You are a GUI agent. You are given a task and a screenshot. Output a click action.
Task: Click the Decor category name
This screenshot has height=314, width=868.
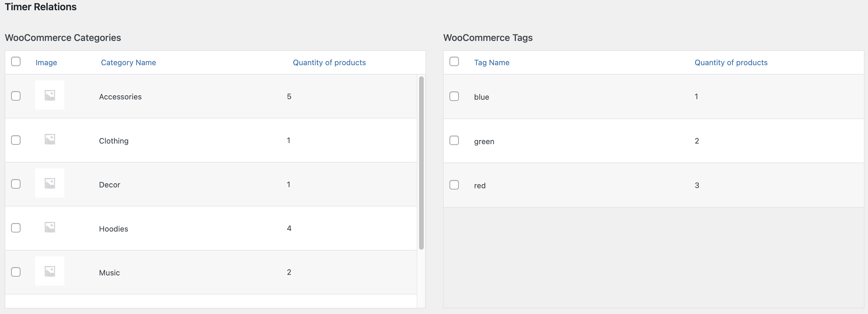click(109, 184)
